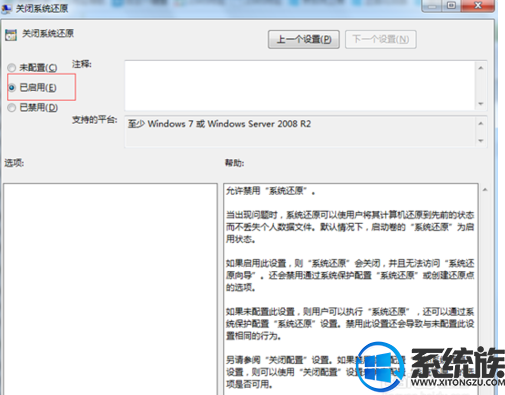Click the 允许禁用"系统还原" help text line
Viewport: 505px width, 395px height.
(270, 191)
